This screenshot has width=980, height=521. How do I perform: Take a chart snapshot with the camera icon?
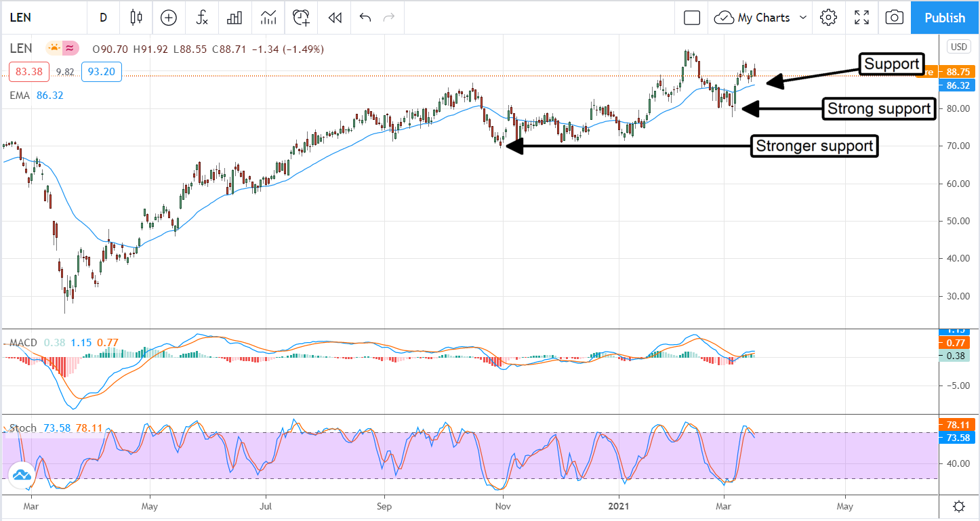894,18
